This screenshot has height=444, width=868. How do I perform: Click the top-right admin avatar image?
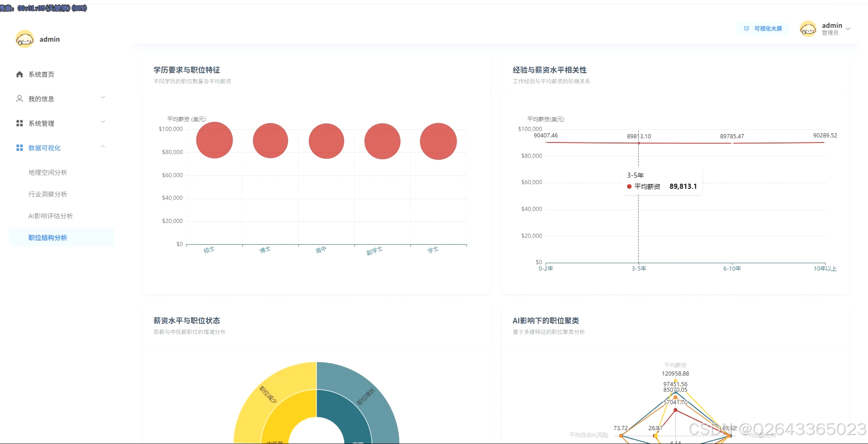pyautogui.click(x=808, y=29)
